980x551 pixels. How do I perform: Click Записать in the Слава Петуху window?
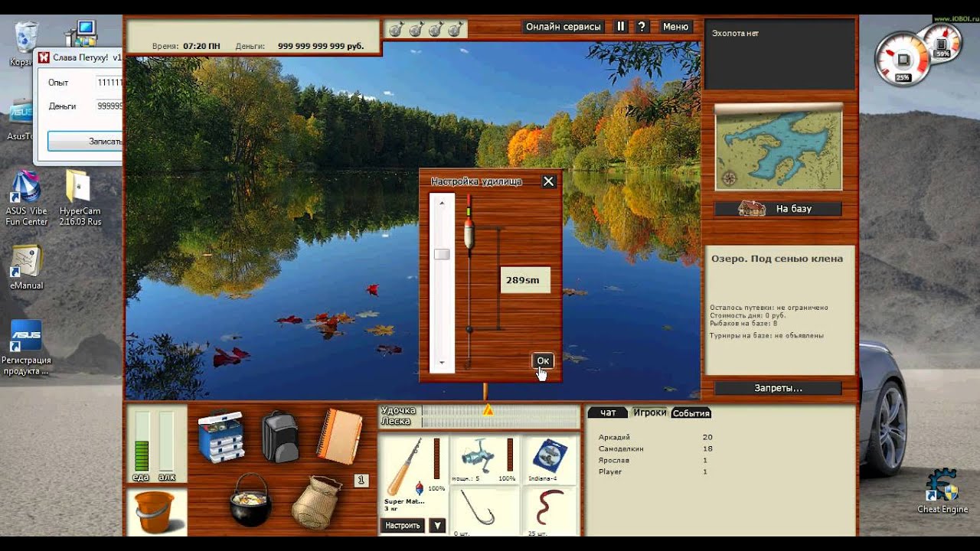85,141
